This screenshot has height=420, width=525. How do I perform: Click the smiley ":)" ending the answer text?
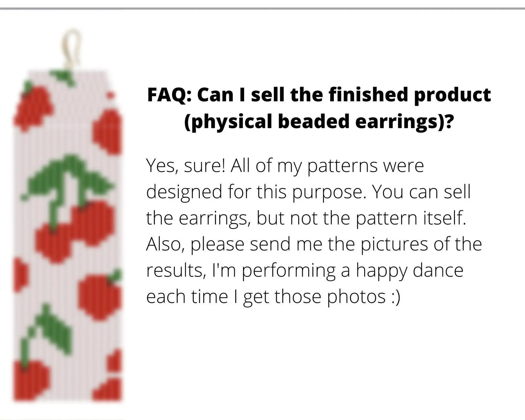click(x=395, y=297)
